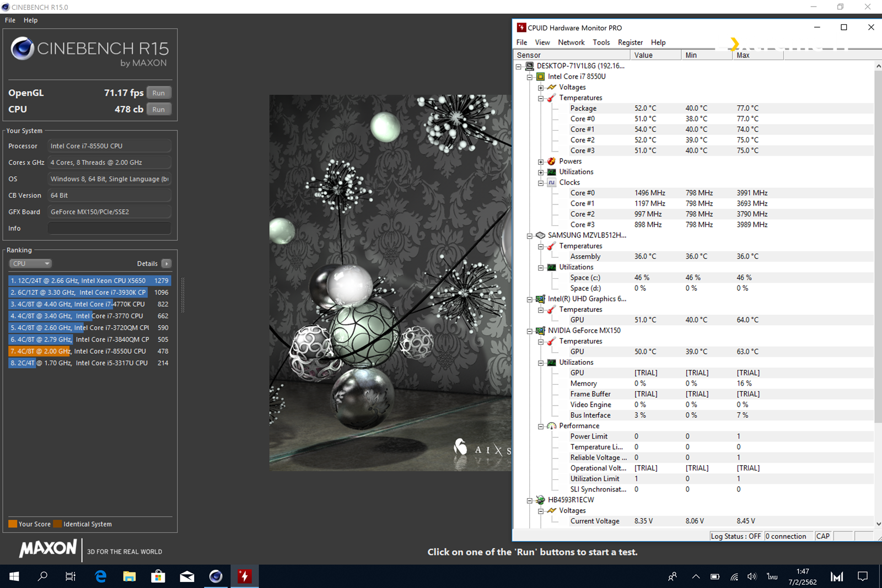This screenshot has width=882, height=588.
Task: Click the Log Status OFF indicator
Action: click(736, 536)
